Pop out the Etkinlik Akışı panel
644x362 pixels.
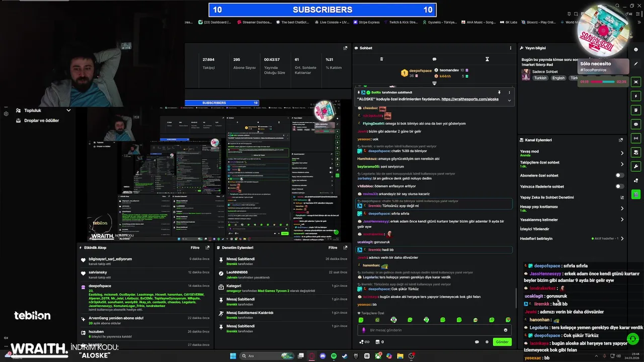point(207,247)
